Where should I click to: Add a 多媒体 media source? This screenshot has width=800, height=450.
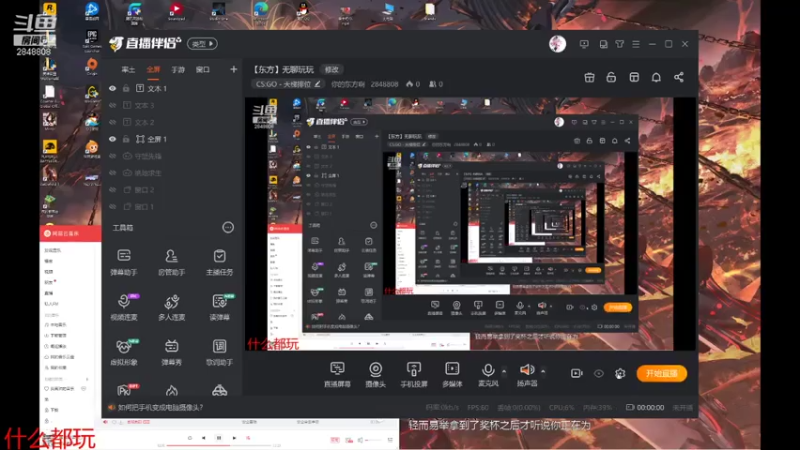452,374
